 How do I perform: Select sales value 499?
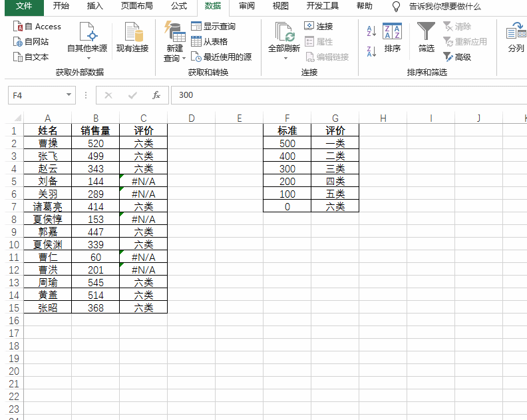tap(95, 156)
